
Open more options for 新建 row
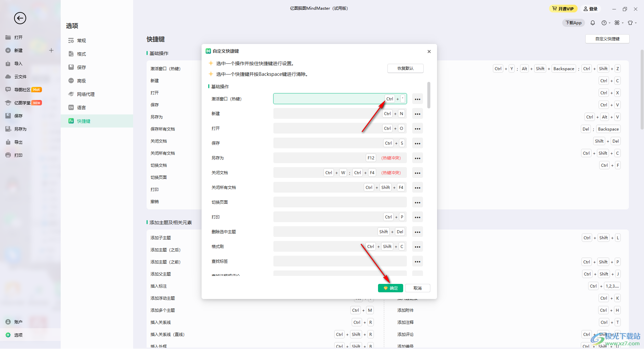(x=417, y=114)
